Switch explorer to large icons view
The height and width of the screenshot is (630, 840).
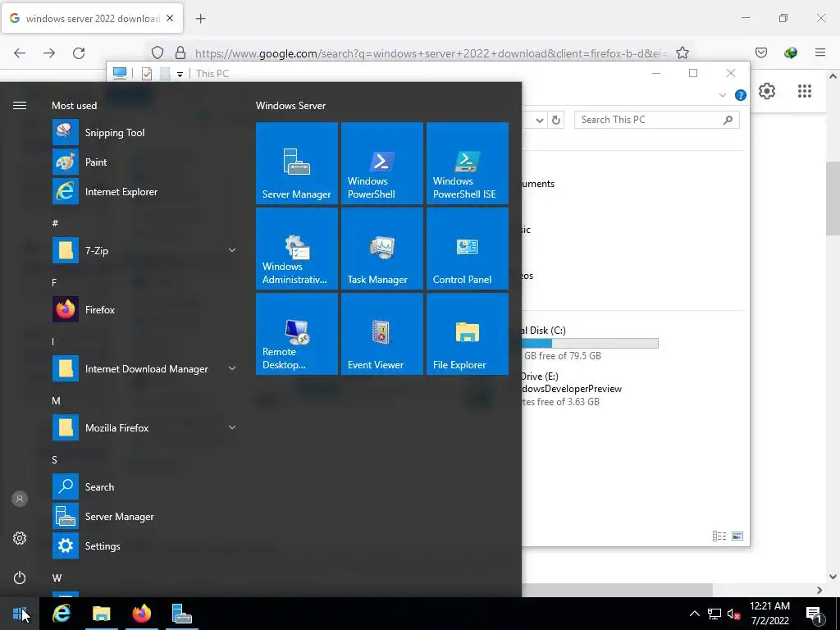point(737,536)
